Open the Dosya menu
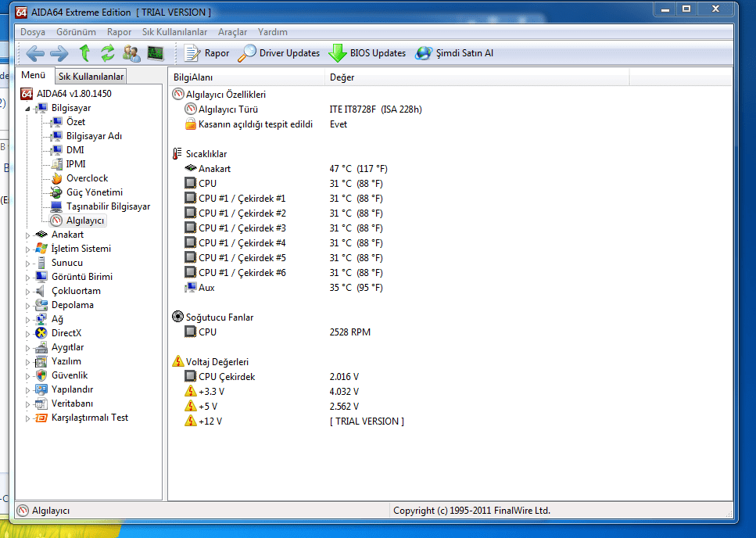The width and height of the screenshot is (756, 538). pos(33,32)
